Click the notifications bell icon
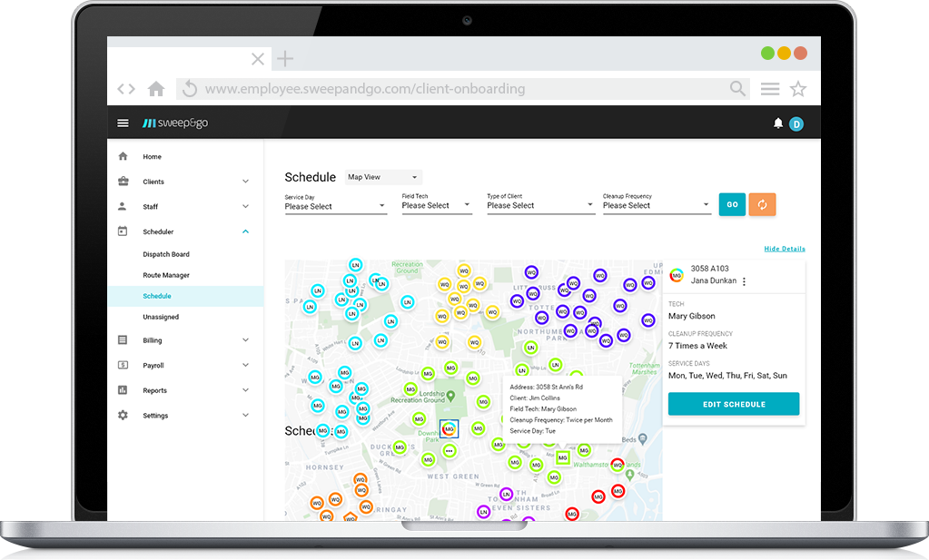The width and height of the screenshot is (929, 560). point(777,123)
